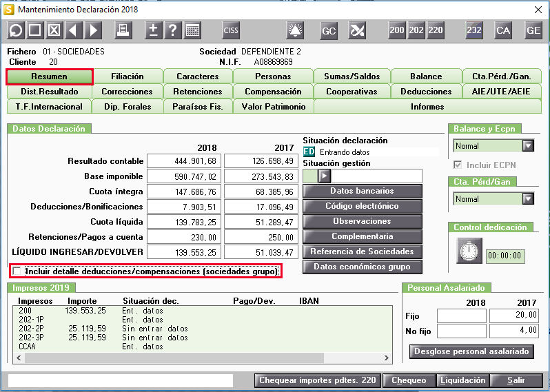The image size is (550, 392).
Task: Open help question mark icon
Action: [172, 30]
